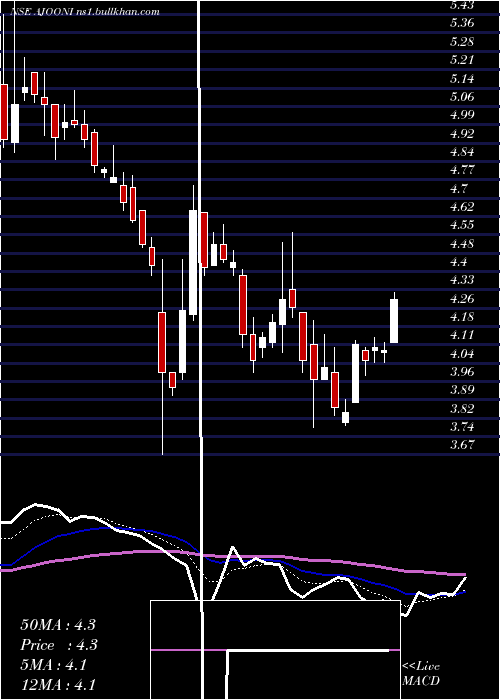Click the 3.82 price axis label

click(x=462, y=408)
